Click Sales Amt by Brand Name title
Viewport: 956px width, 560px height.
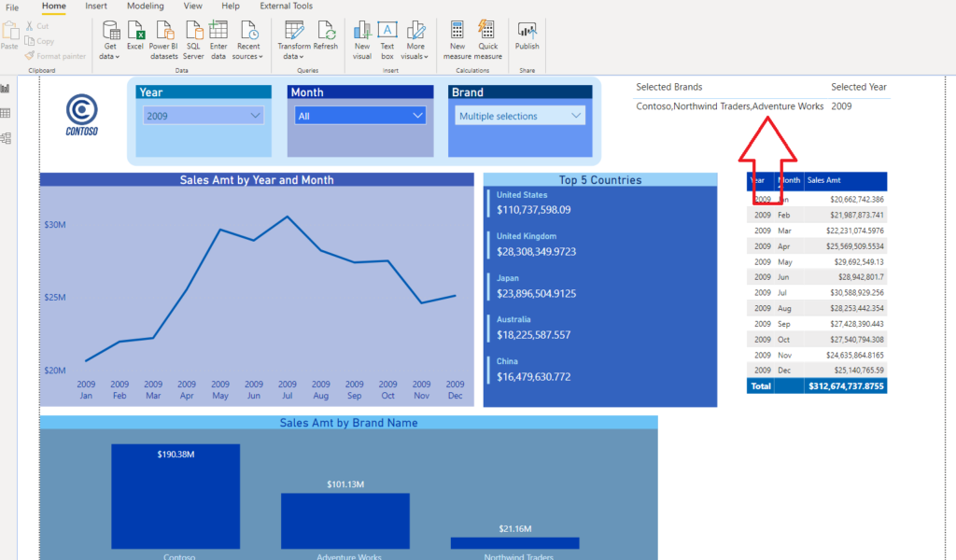[x=349, y=423]
